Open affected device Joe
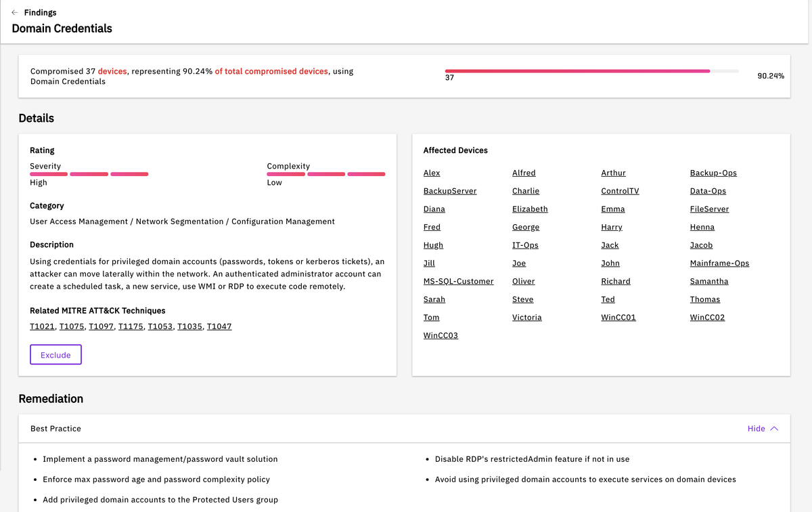Screen dimensions: 812x512 (x=519, y=263)
